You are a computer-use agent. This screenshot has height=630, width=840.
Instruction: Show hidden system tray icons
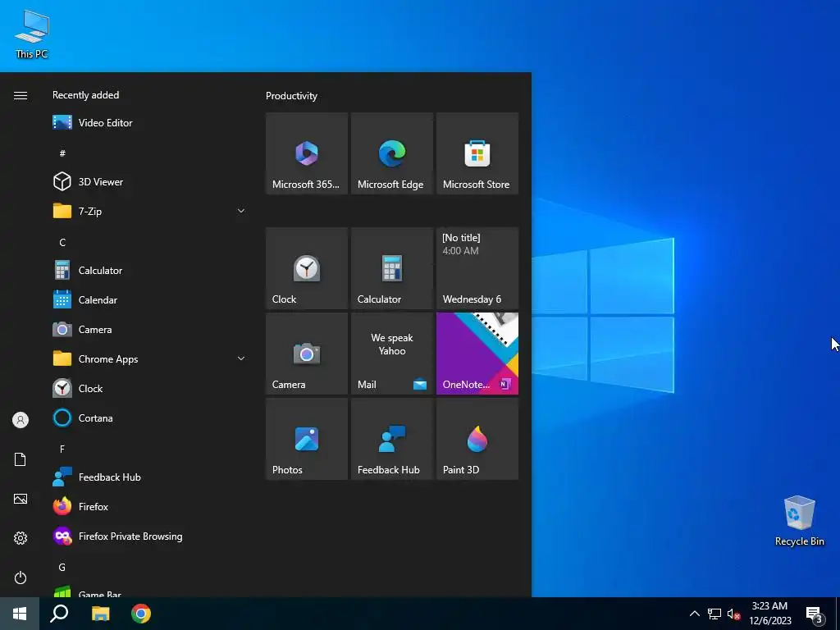pos(694,614)
